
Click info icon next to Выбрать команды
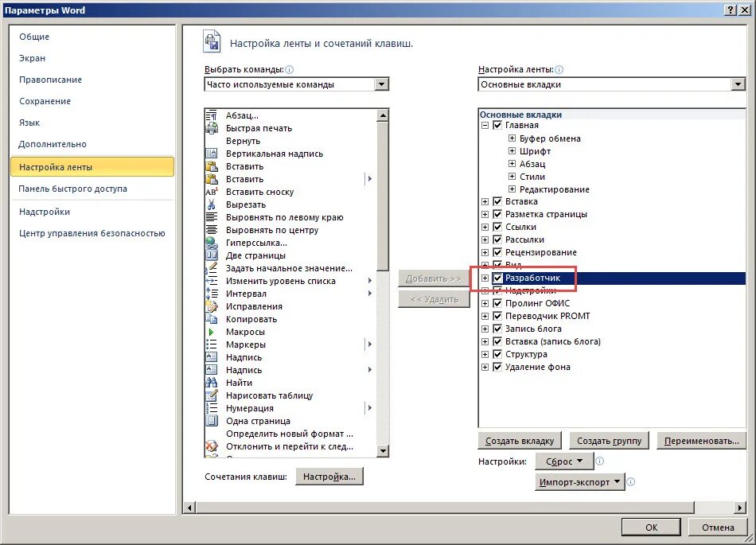[x=290, y=69]
